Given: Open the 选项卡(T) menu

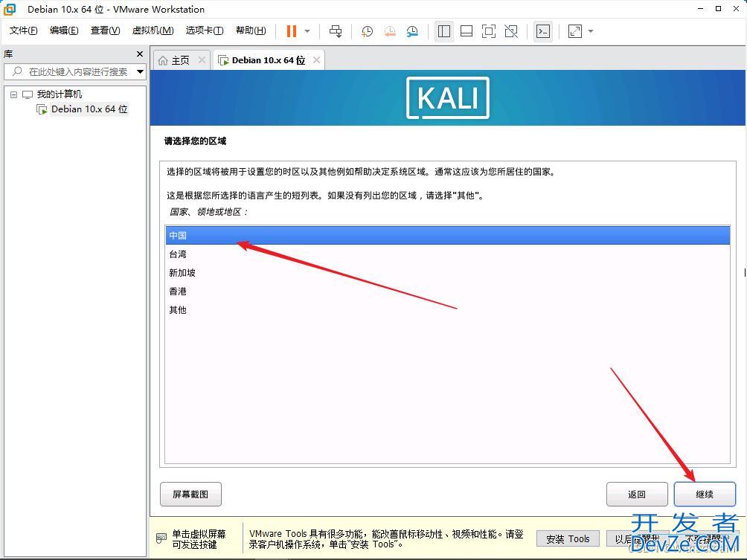Looking at the screenshot, I should coord(205,30).
